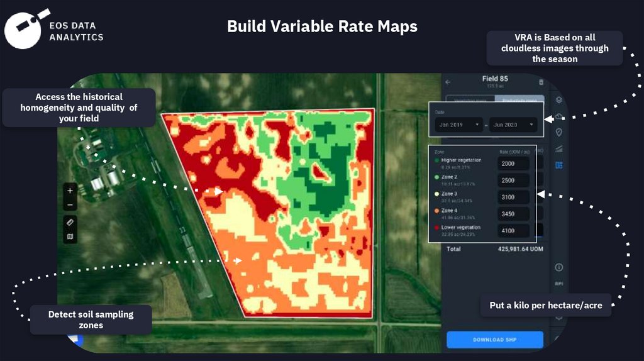The height and width of the screenshot is (361, 644).
Task: Click the total value '425,981.64 UOM'
Action: [x=520, y=249]
